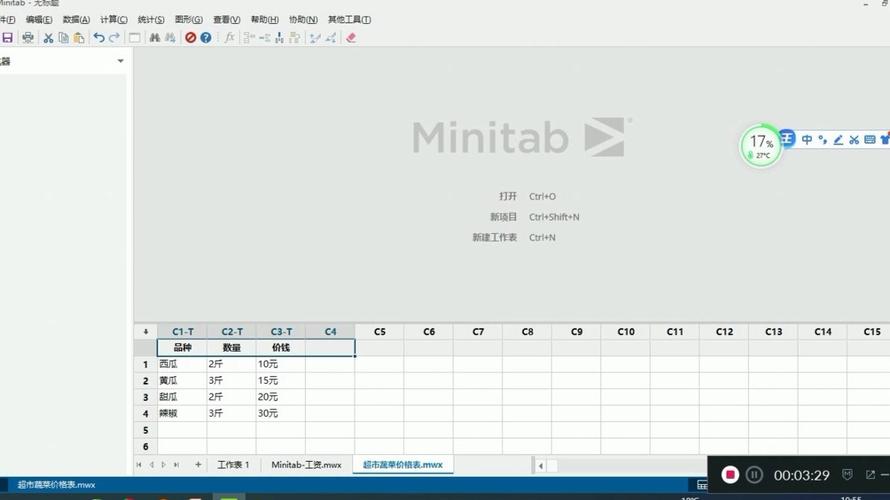The height and width of the screenshot is (500, 890).
Task: Click the recorder pop-out arrow icon
Action: [x=870, y=474]
